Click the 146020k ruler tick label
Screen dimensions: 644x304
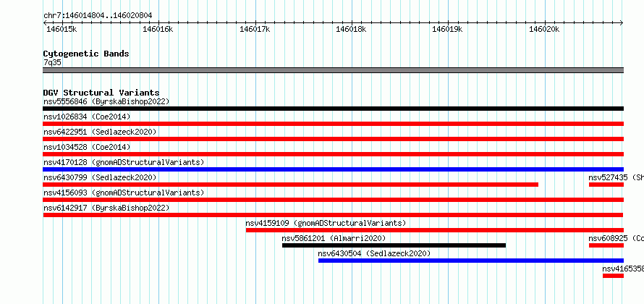(x=544, y=29)
